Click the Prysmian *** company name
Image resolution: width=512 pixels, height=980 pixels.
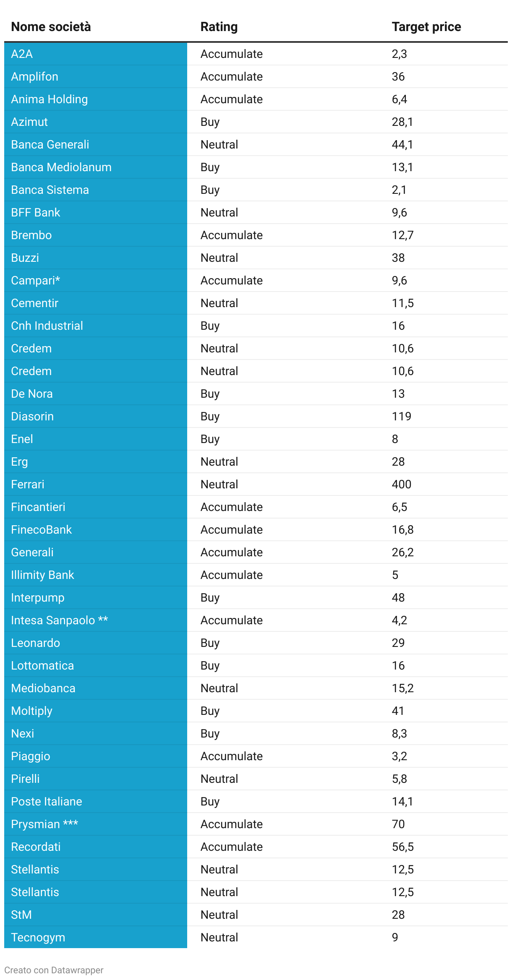[44, 824]
